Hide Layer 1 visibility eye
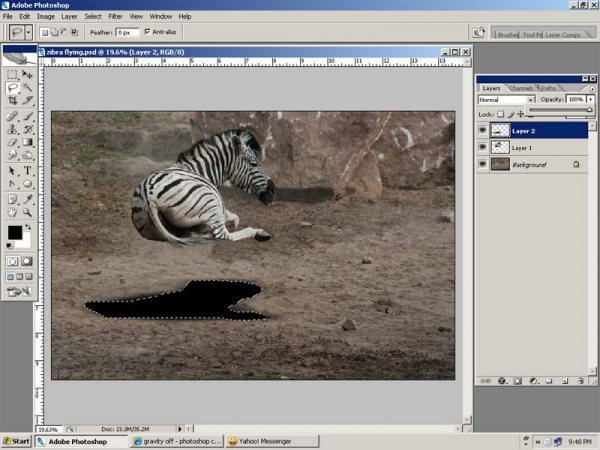This screenshot has width=600, height=450. coord(483,147)
